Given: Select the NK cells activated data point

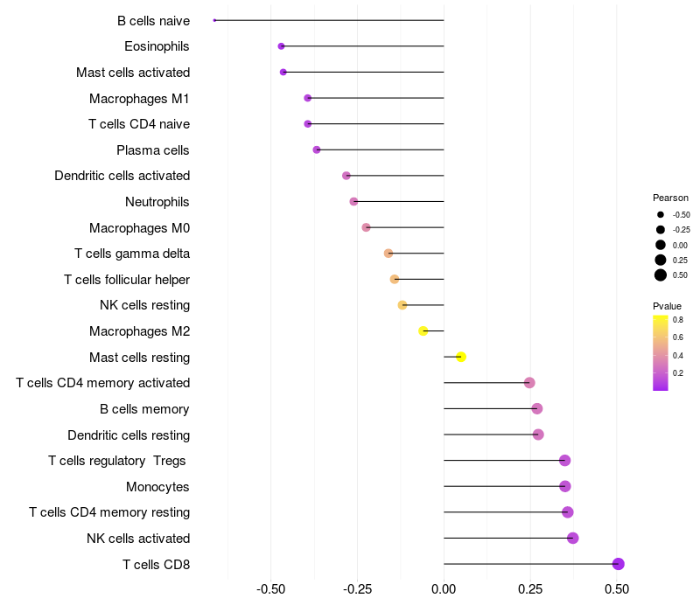Looking at the screenshot, I should point(572,538).
